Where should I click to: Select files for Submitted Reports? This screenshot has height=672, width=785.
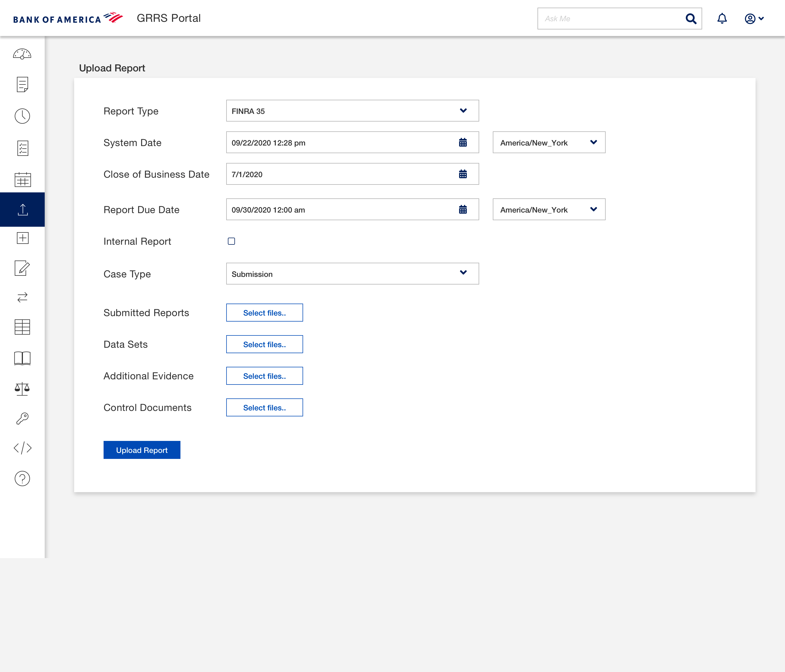264,313
